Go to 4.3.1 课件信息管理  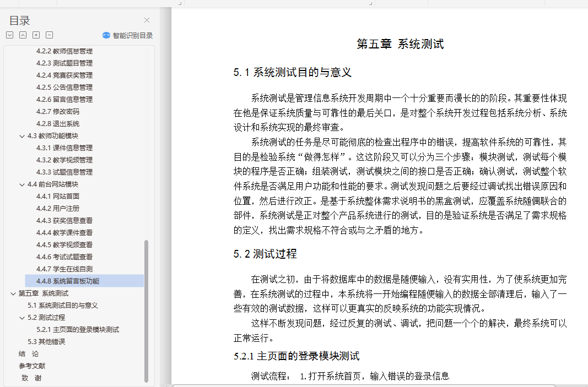tap(64, 148)
